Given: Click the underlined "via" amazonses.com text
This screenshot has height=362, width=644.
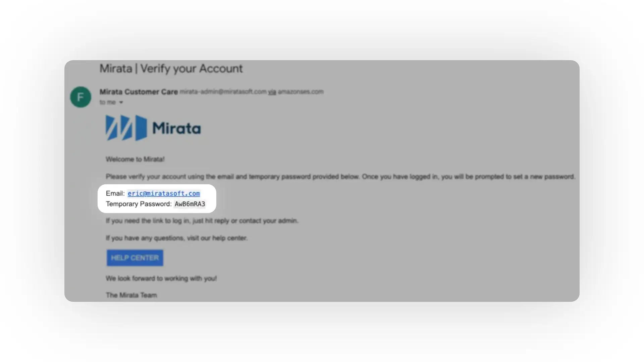Looking at the screenshot, I should (x=271, y=92).
